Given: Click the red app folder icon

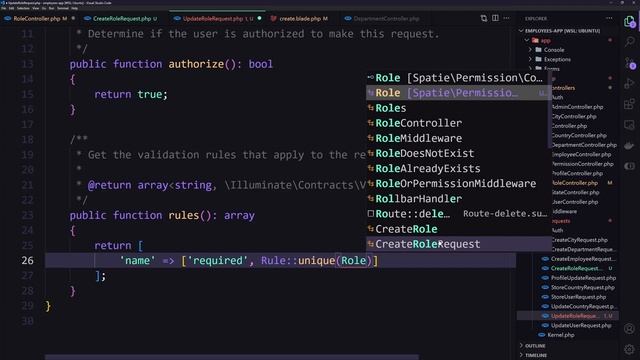Looking at the screenshot, I should [536, 40].
